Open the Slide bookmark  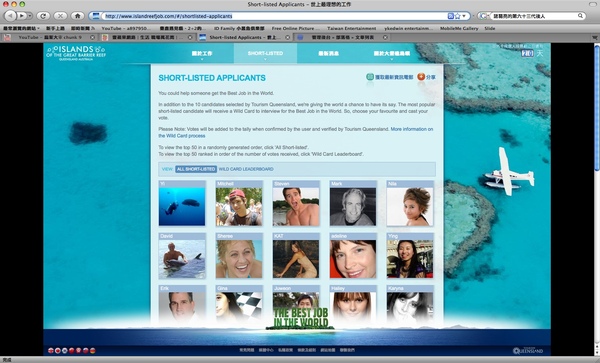490,28
